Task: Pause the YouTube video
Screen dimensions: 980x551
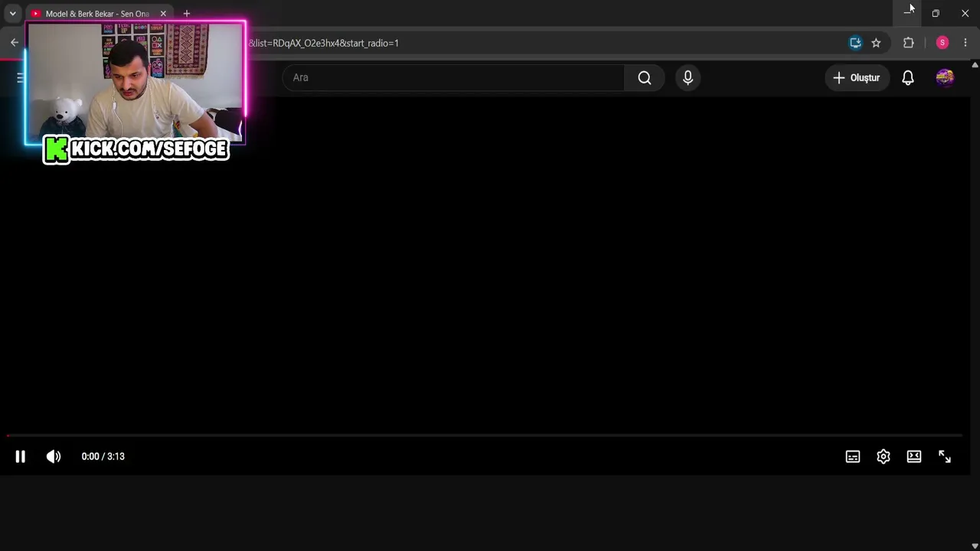Action: coord(21,456)
